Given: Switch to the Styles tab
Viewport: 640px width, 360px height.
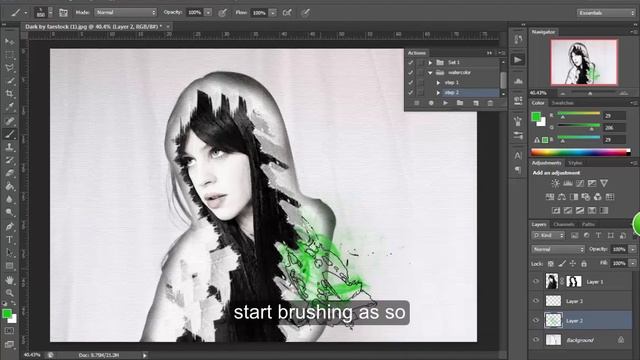Looking at the screenshot, I should coord(575,163).
